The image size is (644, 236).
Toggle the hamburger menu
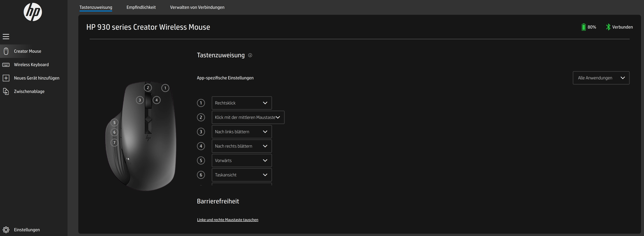tap(6, 37)
